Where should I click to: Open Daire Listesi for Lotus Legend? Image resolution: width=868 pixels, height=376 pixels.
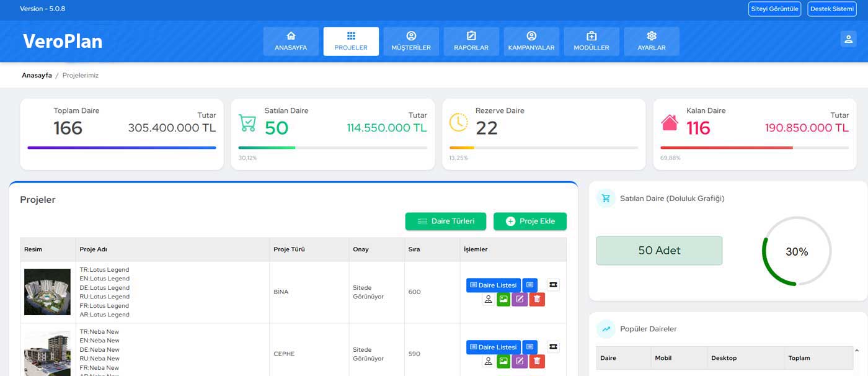tap(494, 285)
